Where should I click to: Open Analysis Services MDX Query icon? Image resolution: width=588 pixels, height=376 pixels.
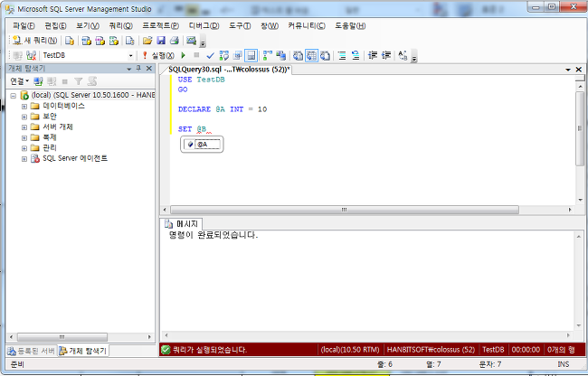(x=86, y=41)
